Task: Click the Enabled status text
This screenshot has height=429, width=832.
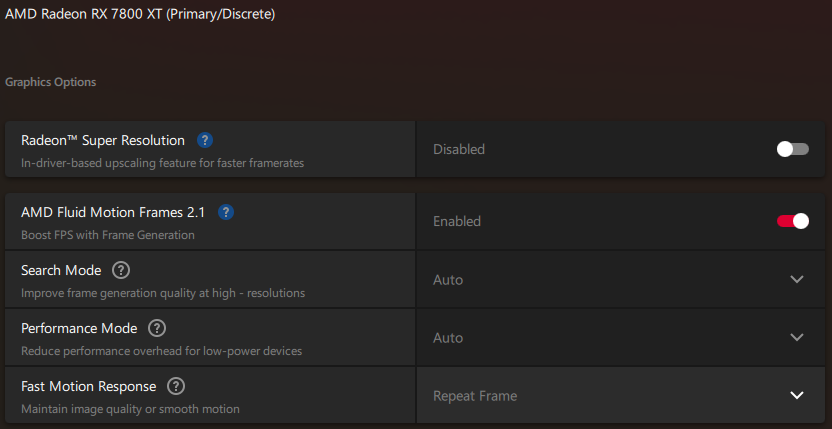Action: (457, 221)
